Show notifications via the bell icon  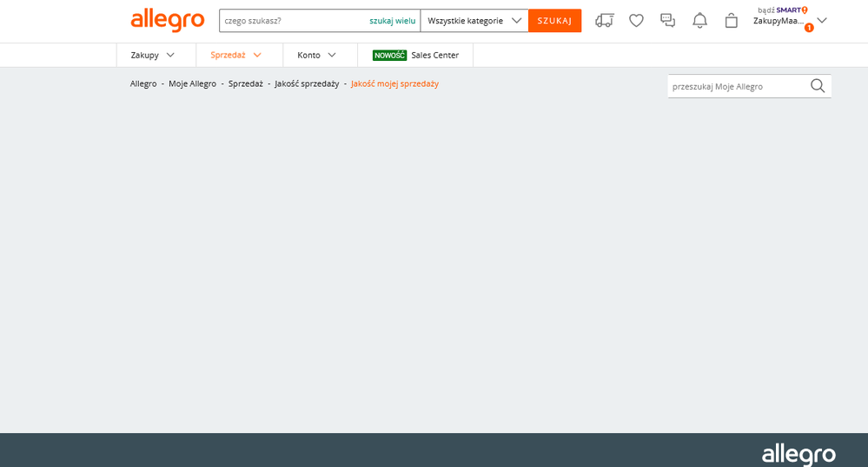699,21
